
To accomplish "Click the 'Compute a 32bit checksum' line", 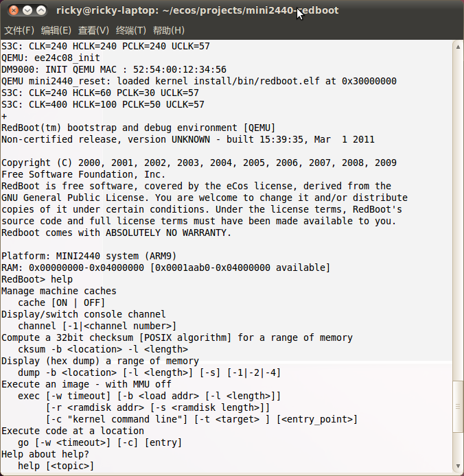I will tap(177, 337).
